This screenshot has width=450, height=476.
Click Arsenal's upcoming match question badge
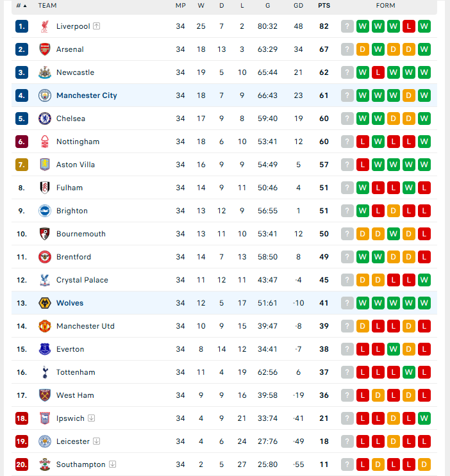coord(347,49)
